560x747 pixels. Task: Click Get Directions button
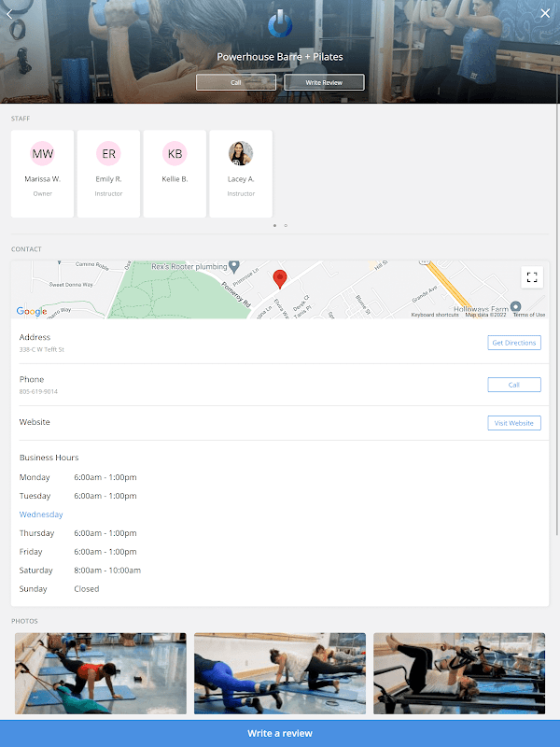[x=514, y=343]
